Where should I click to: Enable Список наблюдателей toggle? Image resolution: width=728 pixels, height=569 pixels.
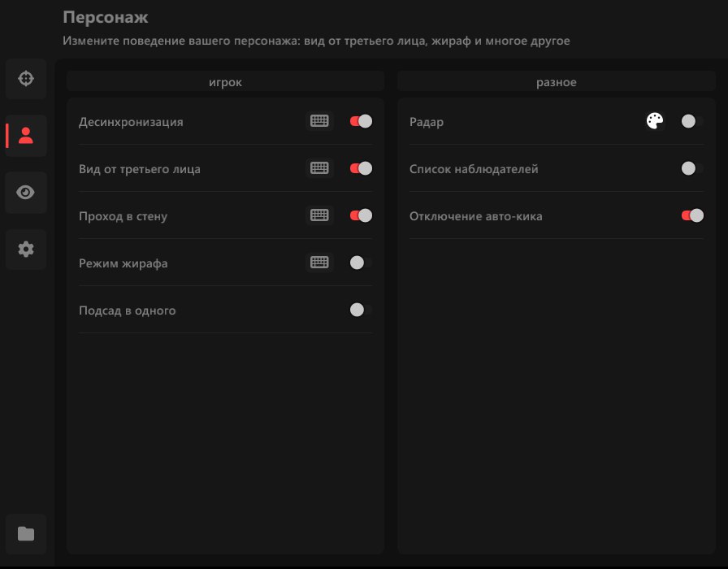point(691,168)
